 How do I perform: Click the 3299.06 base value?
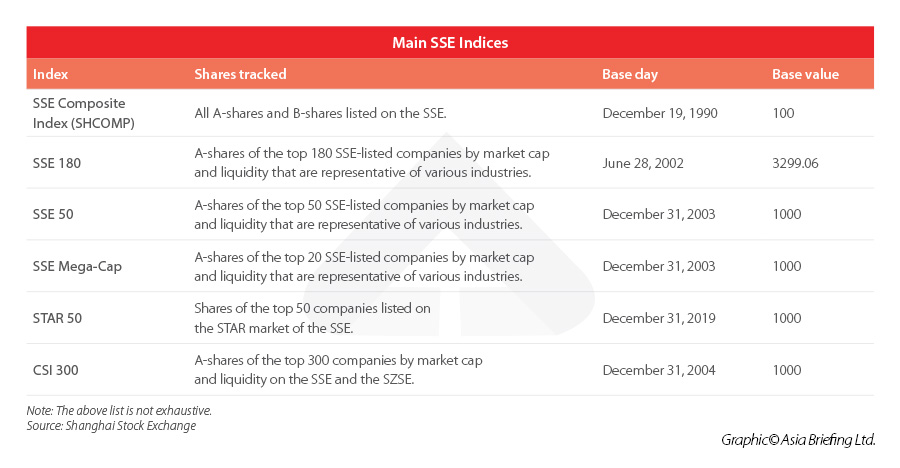point(795,162)
